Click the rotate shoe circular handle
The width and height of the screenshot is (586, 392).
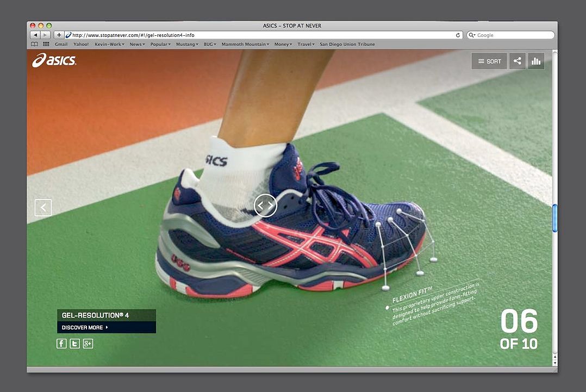(265, 205)
